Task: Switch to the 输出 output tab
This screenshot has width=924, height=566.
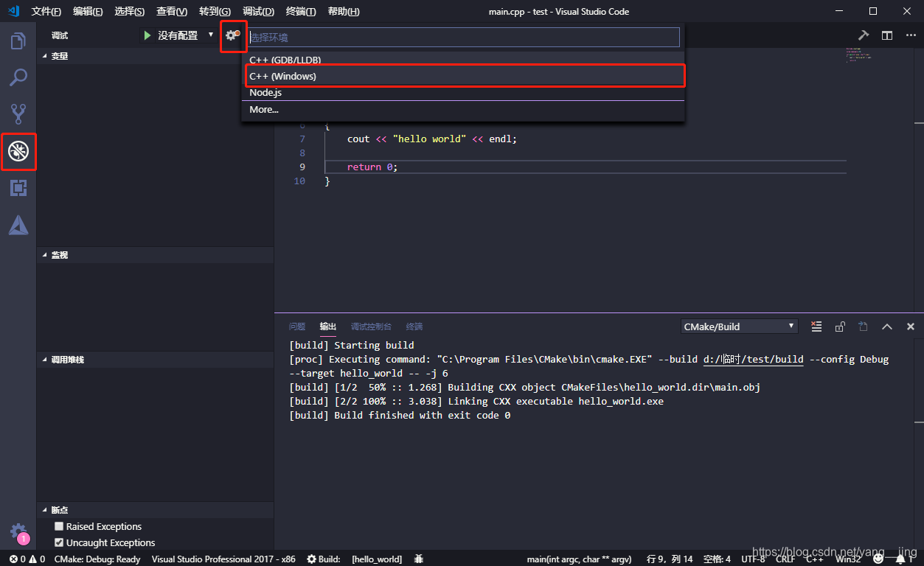Action: click(328, 326)
